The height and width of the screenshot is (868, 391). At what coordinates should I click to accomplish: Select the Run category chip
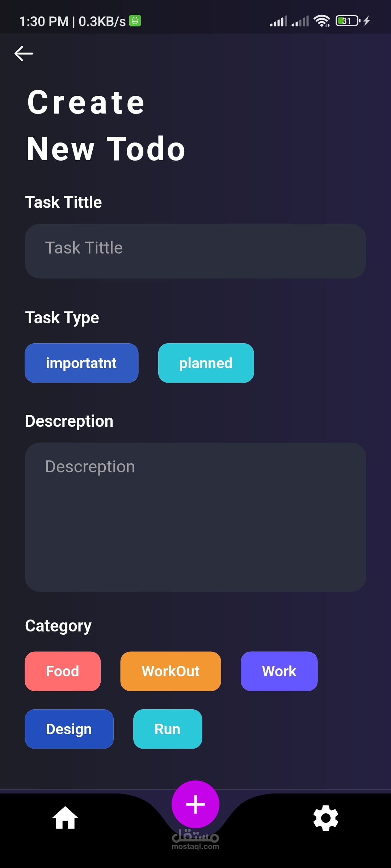pyautogui.click(x=168, y=729)
